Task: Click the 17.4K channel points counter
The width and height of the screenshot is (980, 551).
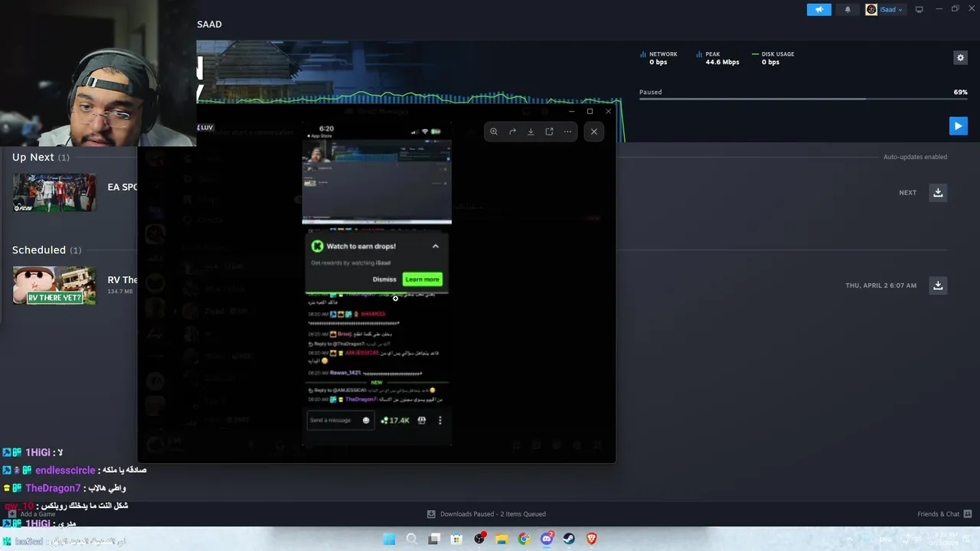Action: point(395,420)
